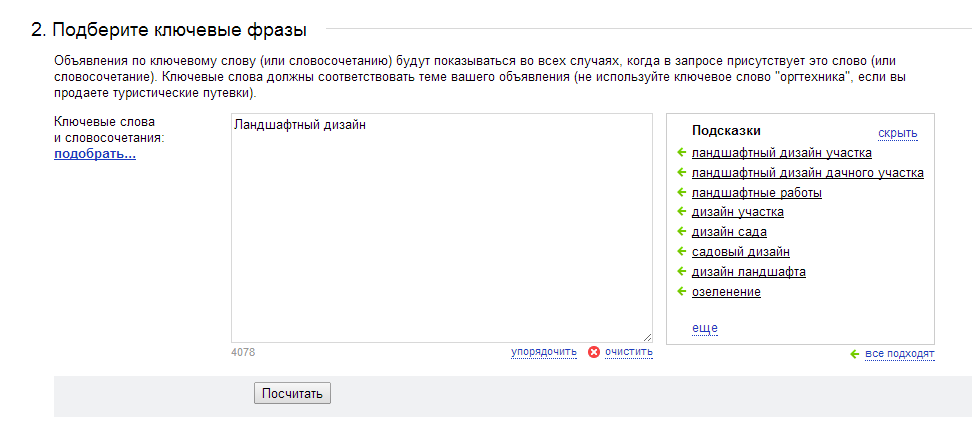Select the все подходят link

tap(899, 354)
